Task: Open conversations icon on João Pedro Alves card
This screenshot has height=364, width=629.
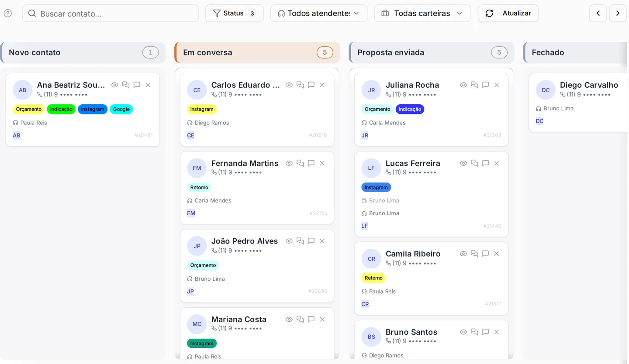Action: [x=300, y=241]
